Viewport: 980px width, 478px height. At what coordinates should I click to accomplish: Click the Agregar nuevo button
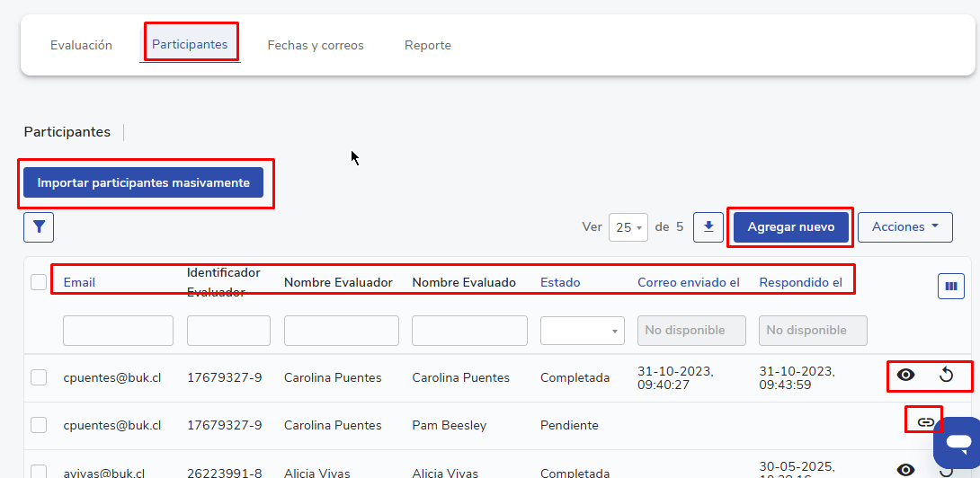(x=790, y=227)
